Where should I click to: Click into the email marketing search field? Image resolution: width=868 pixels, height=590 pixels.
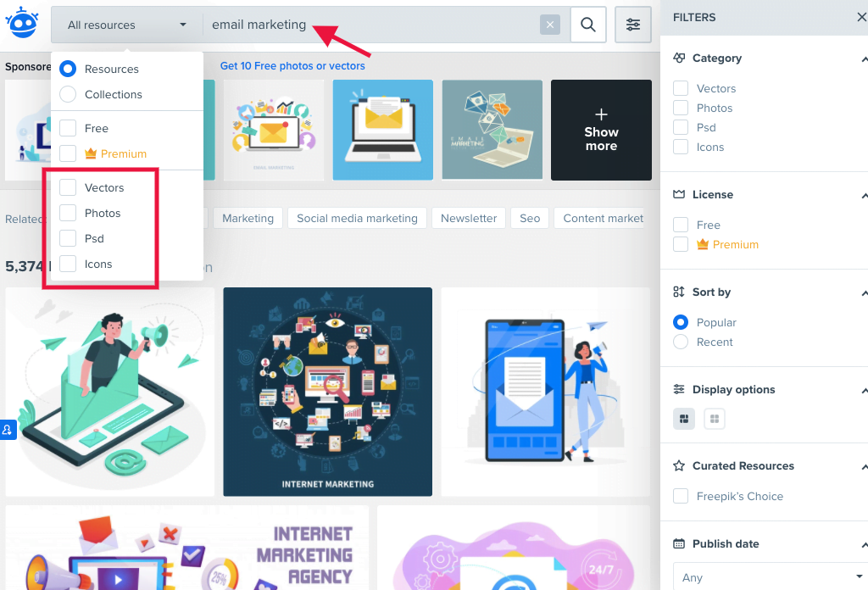371,25
